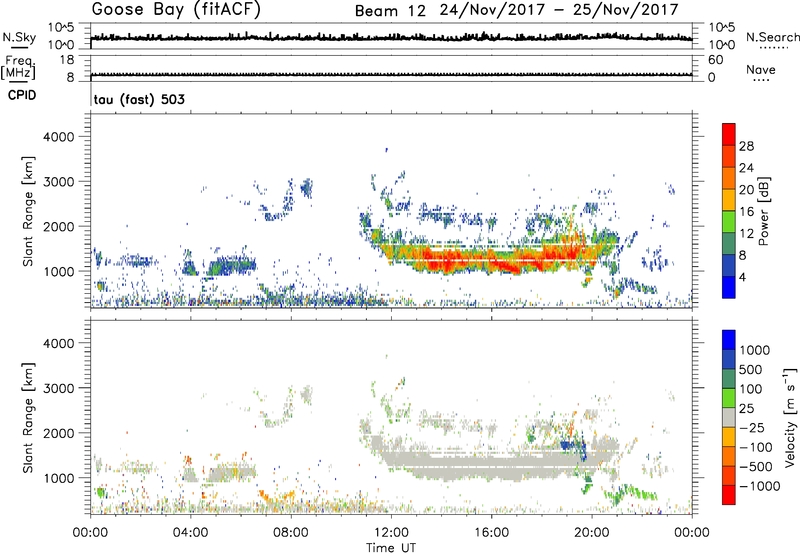Click the red bottom of velocity colorbar

pyautogui.click(x=729, y=495)
